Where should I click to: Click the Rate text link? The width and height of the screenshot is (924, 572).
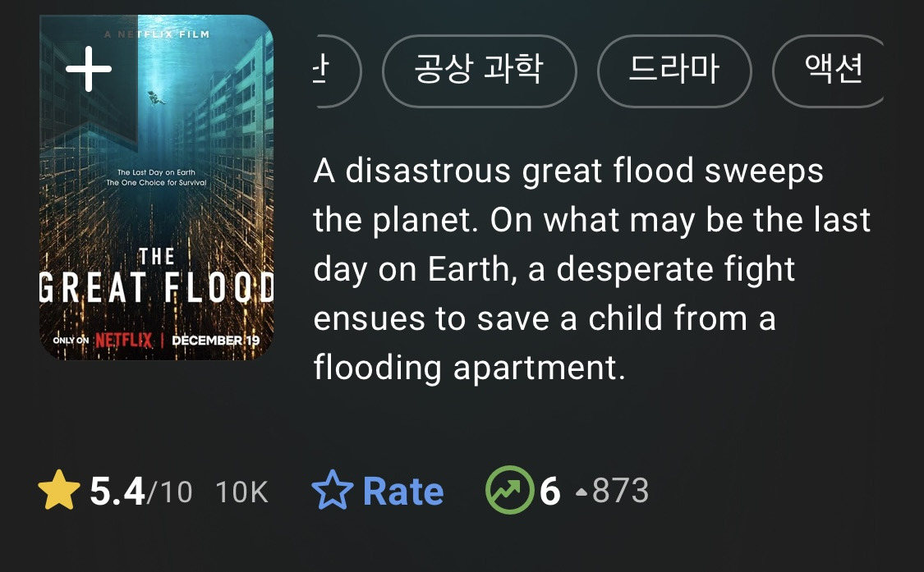tap(402, 492)
